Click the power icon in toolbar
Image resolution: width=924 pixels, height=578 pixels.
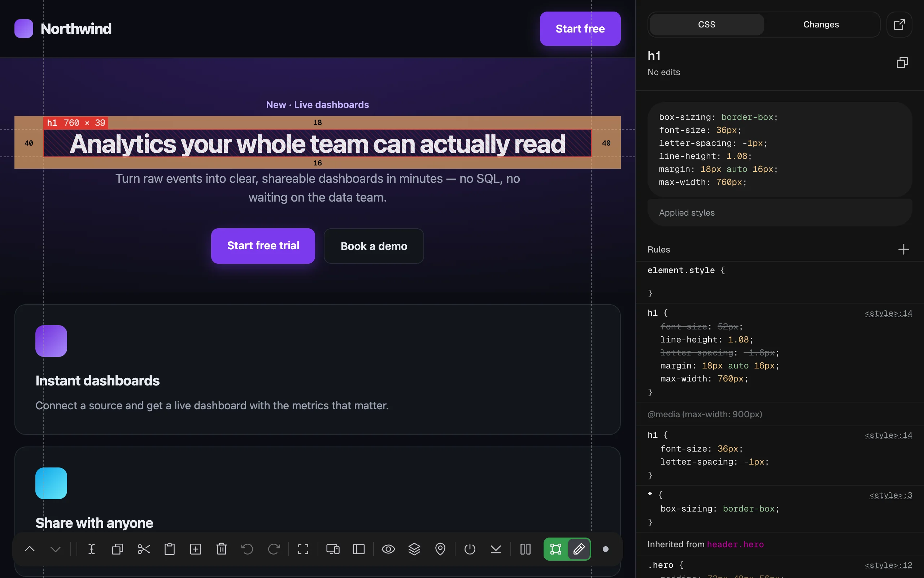(470, 549)
